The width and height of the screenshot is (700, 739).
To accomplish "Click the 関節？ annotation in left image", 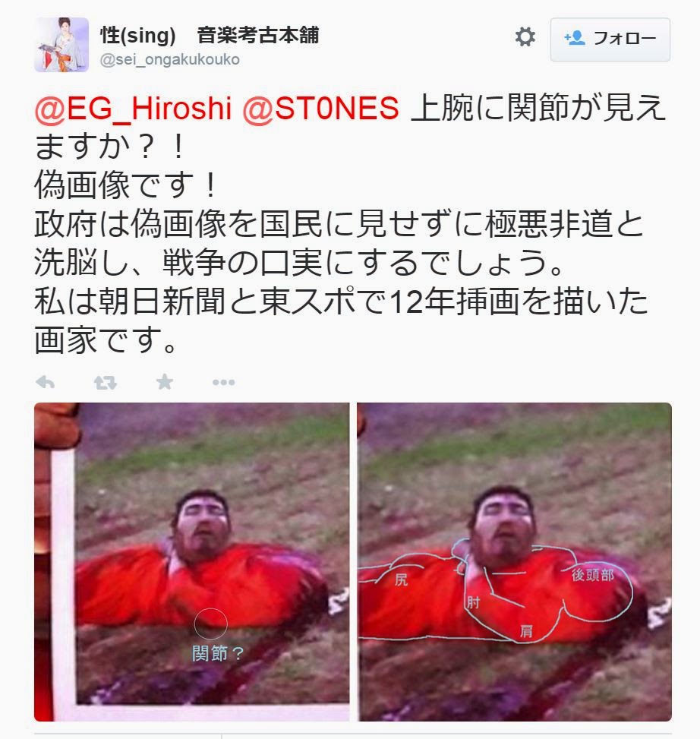I will 218,654.
